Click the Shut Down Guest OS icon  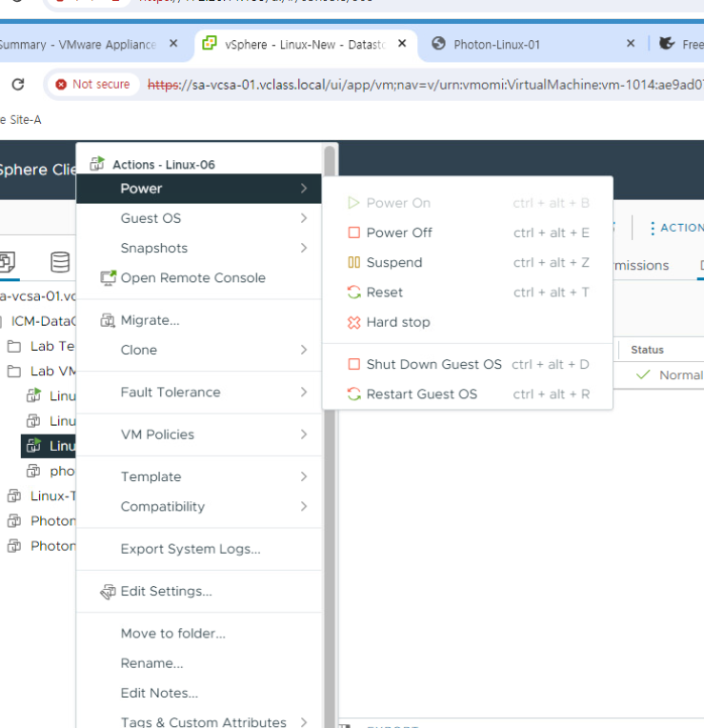pos(353,364)
